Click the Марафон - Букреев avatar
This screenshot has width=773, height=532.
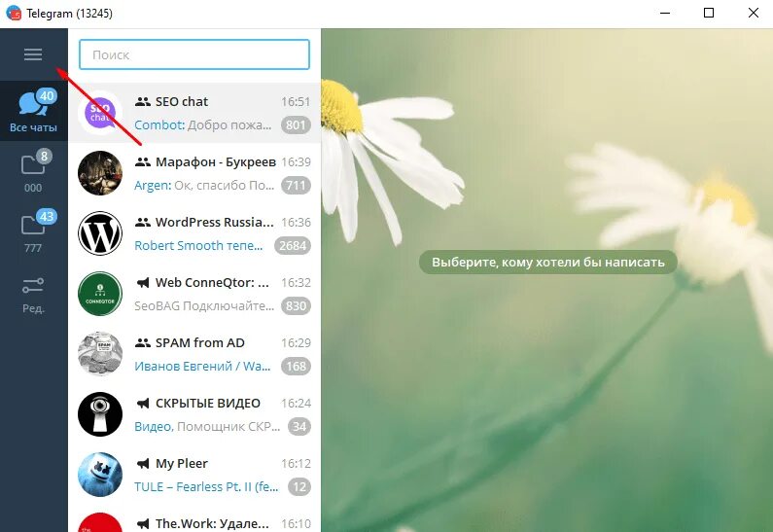point(100,173)
